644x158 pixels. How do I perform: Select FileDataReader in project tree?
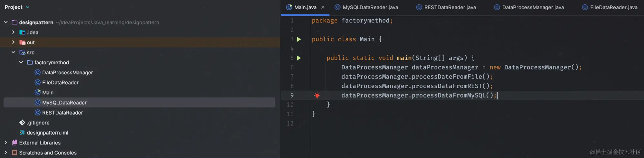pyautogui.click(x=60, y=82)
